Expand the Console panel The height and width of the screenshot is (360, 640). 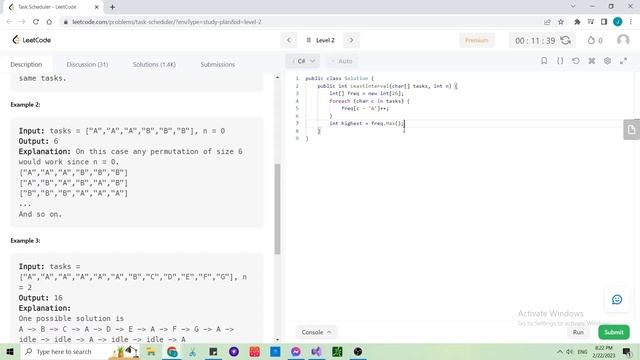[x=316, y=332]
